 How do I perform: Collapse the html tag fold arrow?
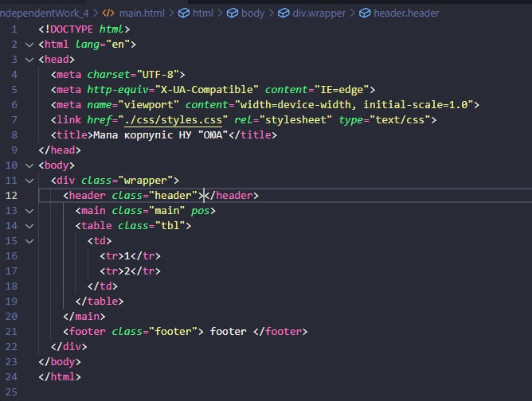29,45
